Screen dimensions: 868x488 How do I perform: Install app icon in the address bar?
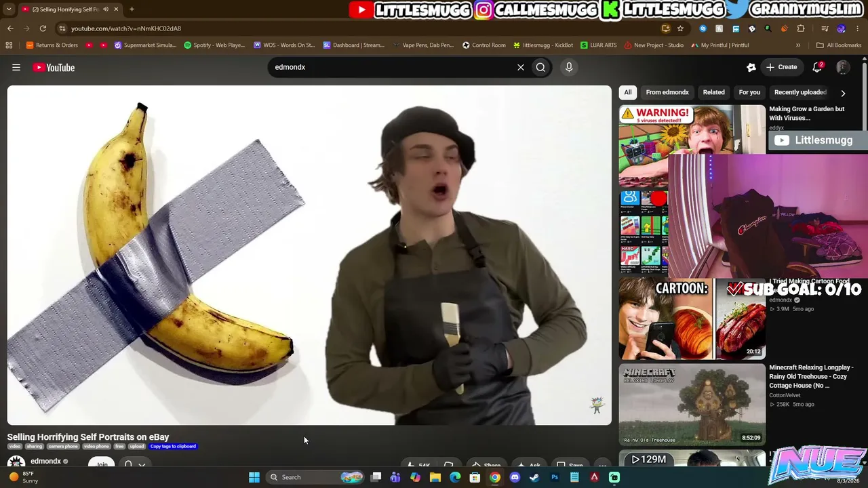(666, 28)
